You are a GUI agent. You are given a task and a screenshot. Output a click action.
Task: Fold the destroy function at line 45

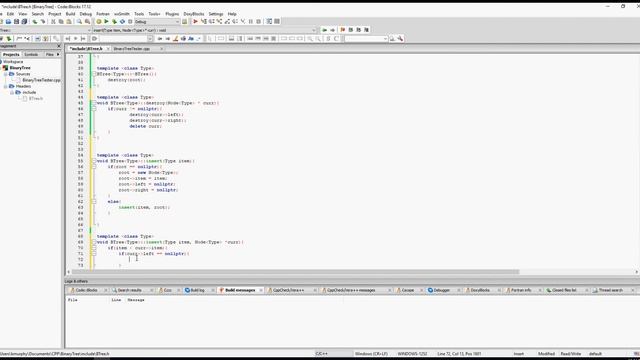(94, 103)
